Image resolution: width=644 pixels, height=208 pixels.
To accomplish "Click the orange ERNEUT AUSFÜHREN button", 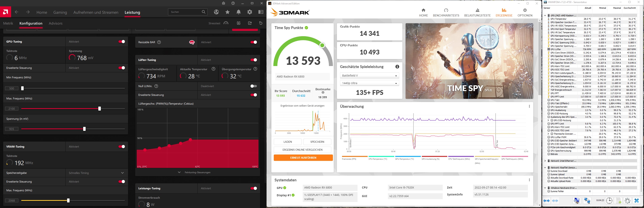I will point(303,158).
